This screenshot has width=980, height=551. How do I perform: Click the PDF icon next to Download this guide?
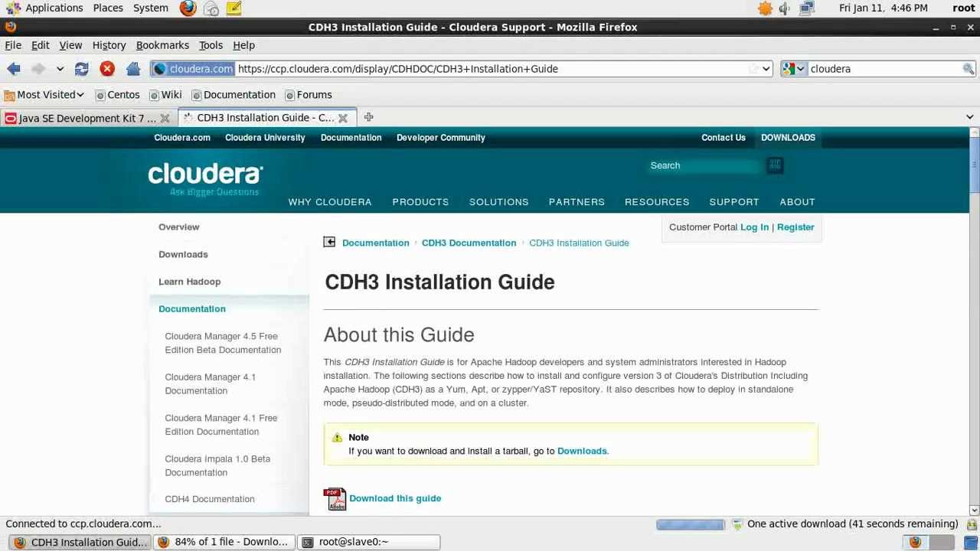[335, 499]
